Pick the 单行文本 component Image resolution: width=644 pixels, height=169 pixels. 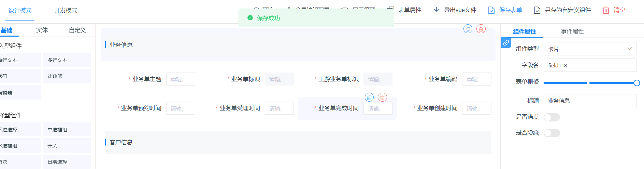[20, 60]
